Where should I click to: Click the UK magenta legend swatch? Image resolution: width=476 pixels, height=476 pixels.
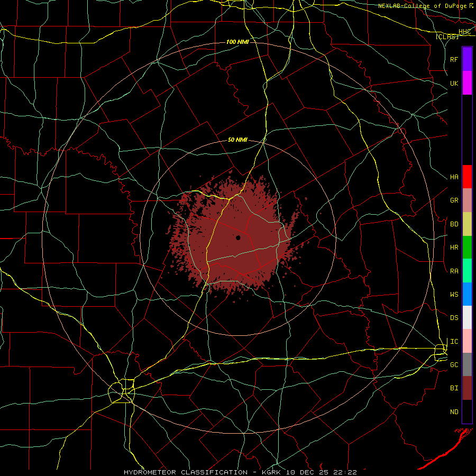coord(467,83)
